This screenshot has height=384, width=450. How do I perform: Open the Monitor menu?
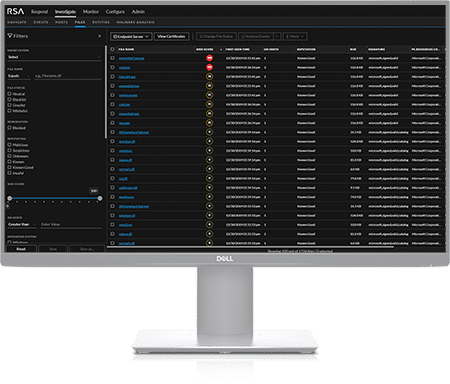pyautogui.click(x=91, y=12)
